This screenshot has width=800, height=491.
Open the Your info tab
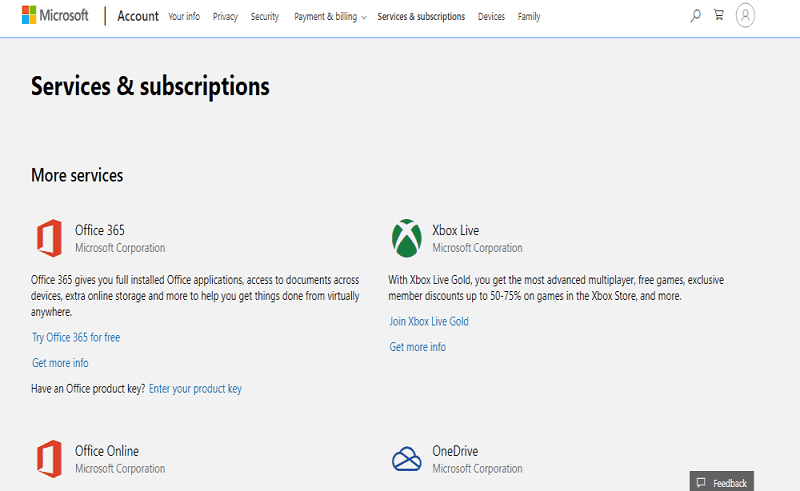click(184, 17)
